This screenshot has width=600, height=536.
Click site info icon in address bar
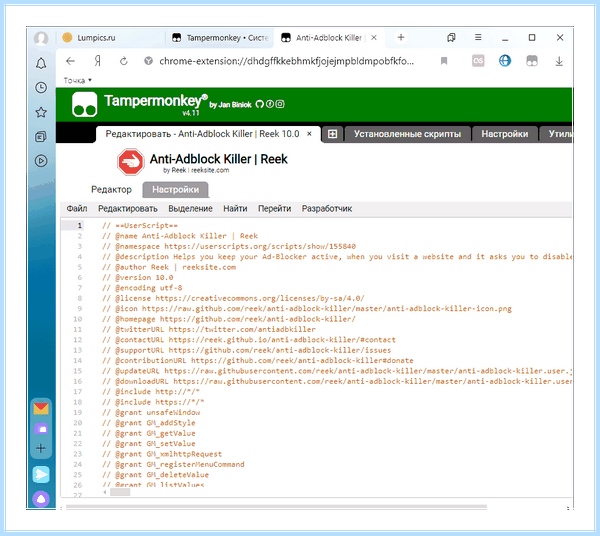pyautogui.click(x=148, y=61)
